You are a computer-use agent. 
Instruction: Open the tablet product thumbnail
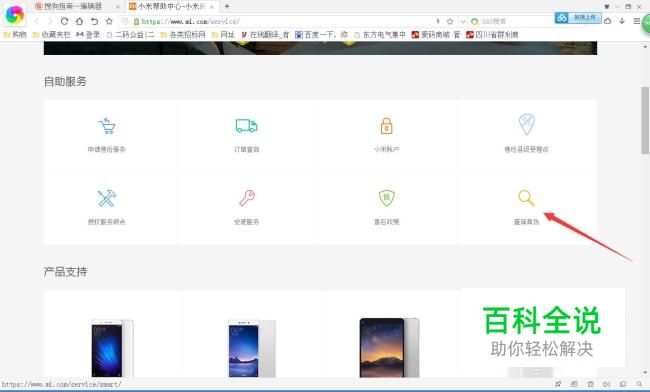390,347
